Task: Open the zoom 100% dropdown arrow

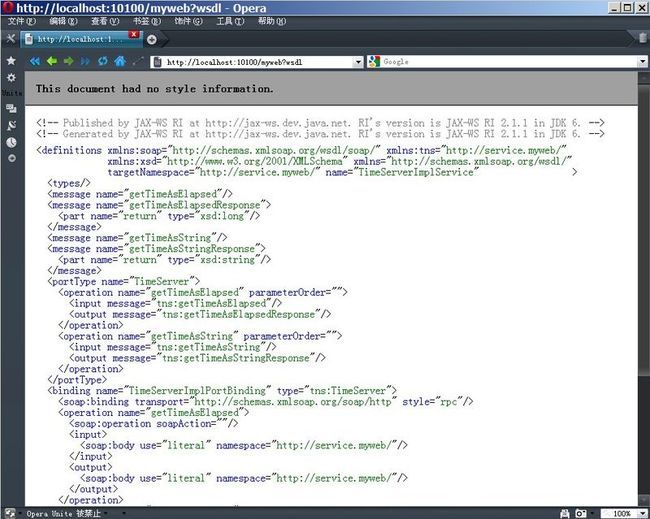Action: (x=641, y=514)
